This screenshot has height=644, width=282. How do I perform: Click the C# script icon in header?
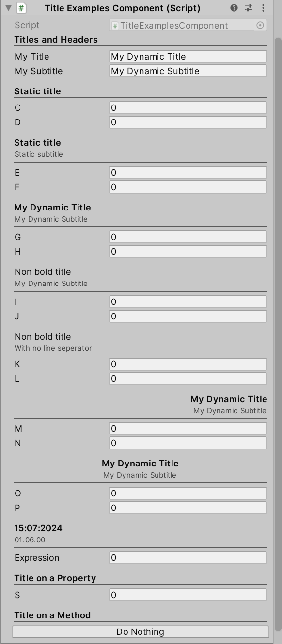21,8
